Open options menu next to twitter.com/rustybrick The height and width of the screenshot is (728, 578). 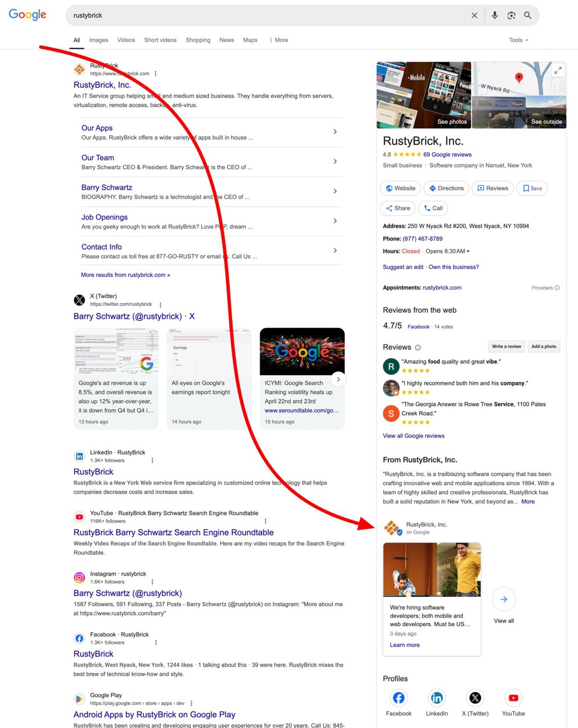[x=160, y=304]
